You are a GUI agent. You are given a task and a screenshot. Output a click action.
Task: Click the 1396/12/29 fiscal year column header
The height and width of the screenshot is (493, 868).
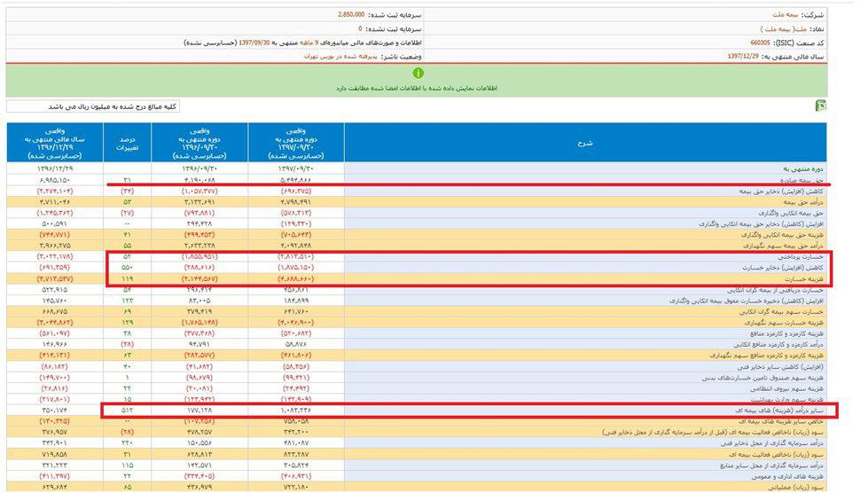[x=55, y=144]
